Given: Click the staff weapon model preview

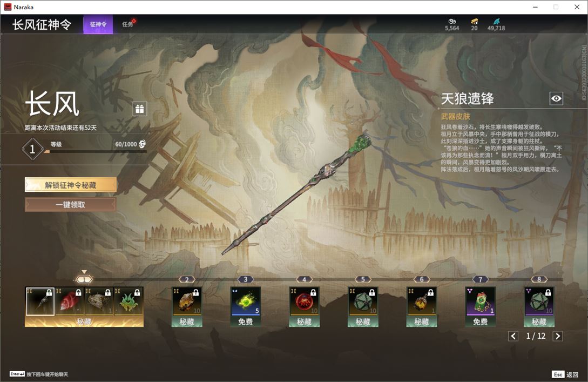Looking at the screenshot, I should pos(296,194).
